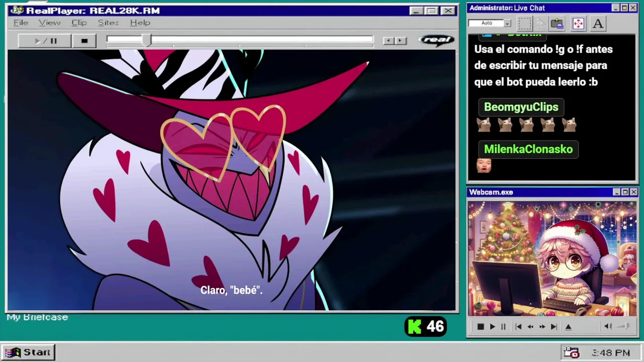The height and width of the screenshot is (362, 644).
Task: Click the 'Claro, "bebé".' subtitle text
Action: pyautogui.click(x=231, y=290)
